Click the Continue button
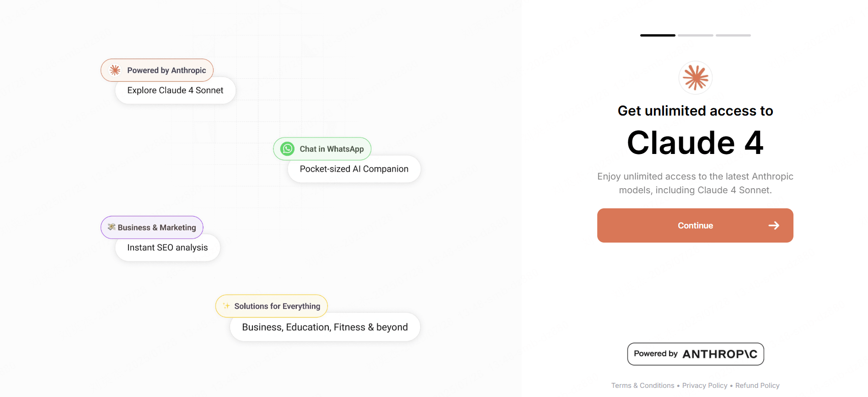 (x=695, y=226)
